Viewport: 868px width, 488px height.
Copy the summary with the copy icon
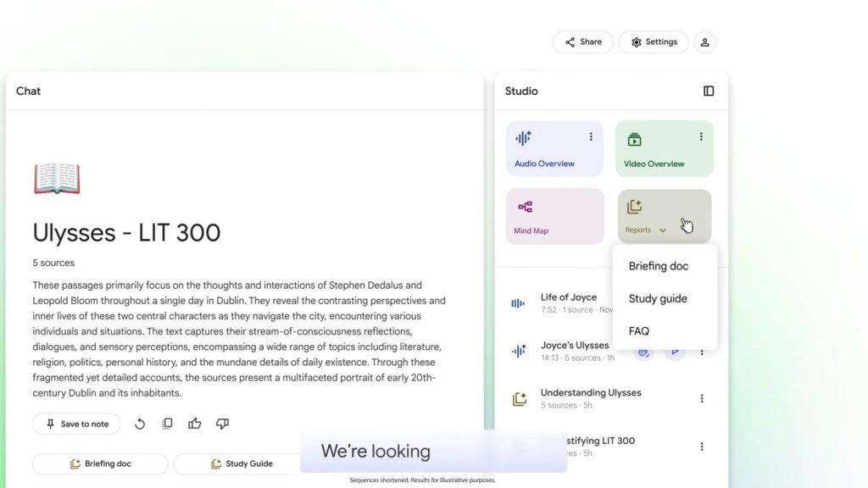pos(167,424)
